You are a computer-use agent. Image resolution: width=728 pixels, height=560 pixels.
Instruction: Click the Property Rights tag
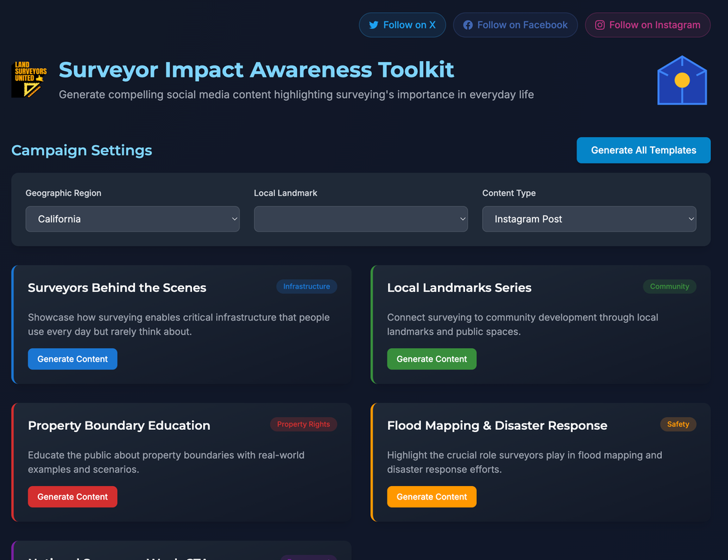[x=304, y=424]
